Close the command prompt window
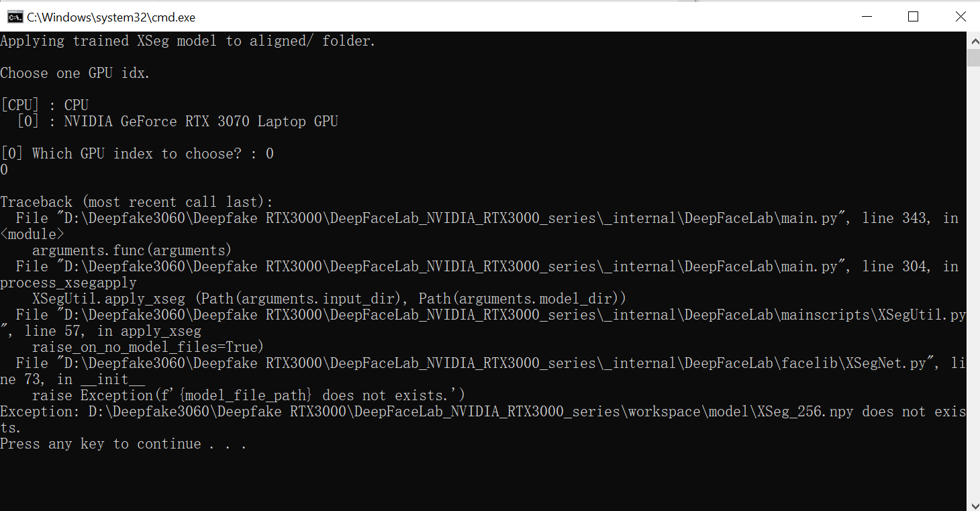Viewport: 980px width, 511px height. 959,17
